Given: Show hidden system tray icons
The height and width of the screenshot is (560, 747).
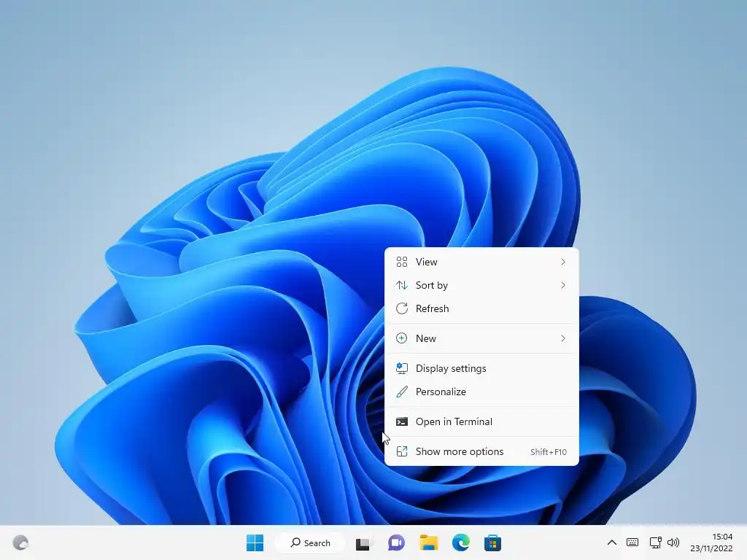Looking at the screenshot, I should tap(612, 542).
